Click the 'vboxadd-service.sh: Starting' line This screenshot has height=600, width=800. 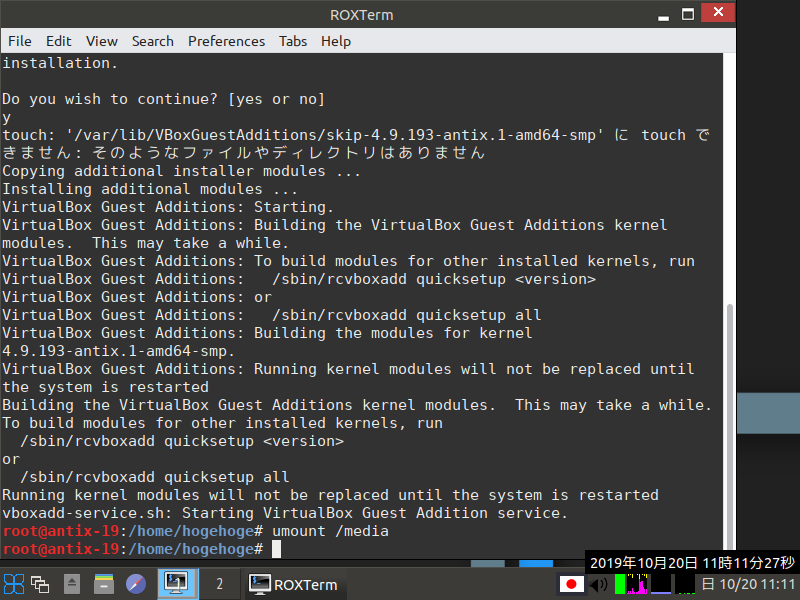coord(285,513)
